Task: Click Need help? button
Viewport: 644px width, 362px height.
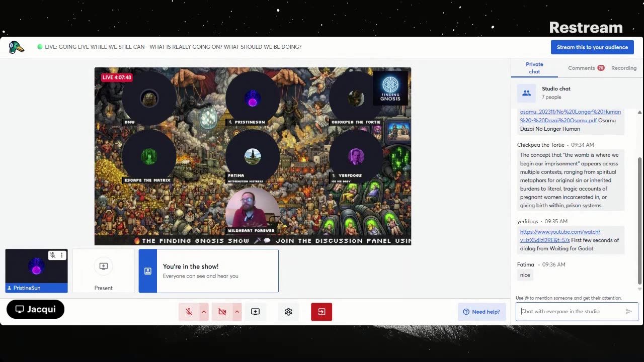Action: point(481,312)
